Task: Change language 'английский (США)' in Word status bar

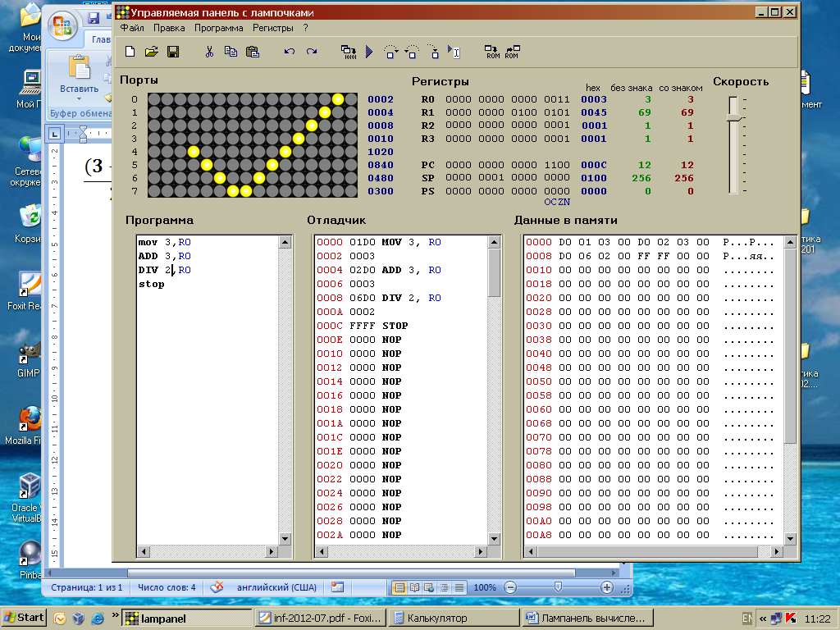Action: (x=276, y=587)
